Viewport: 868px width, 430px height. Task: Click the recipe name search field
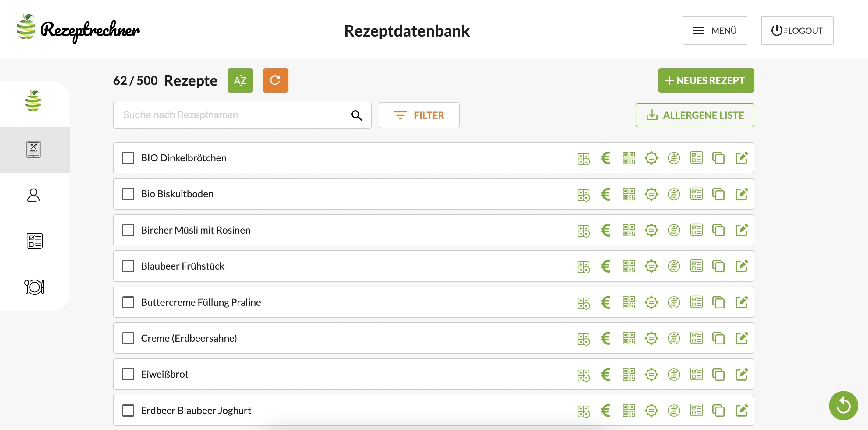tap(232, 115)
